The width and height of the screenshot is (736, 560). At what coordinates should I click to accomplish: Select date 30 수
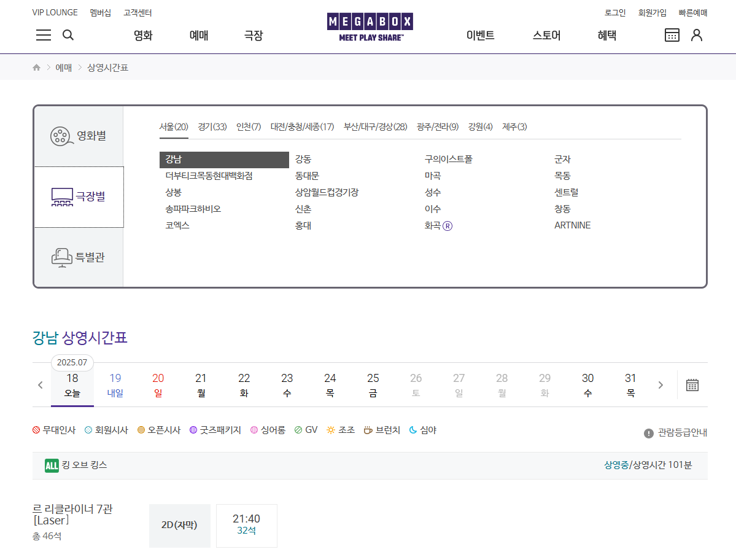tap(587, 385)
